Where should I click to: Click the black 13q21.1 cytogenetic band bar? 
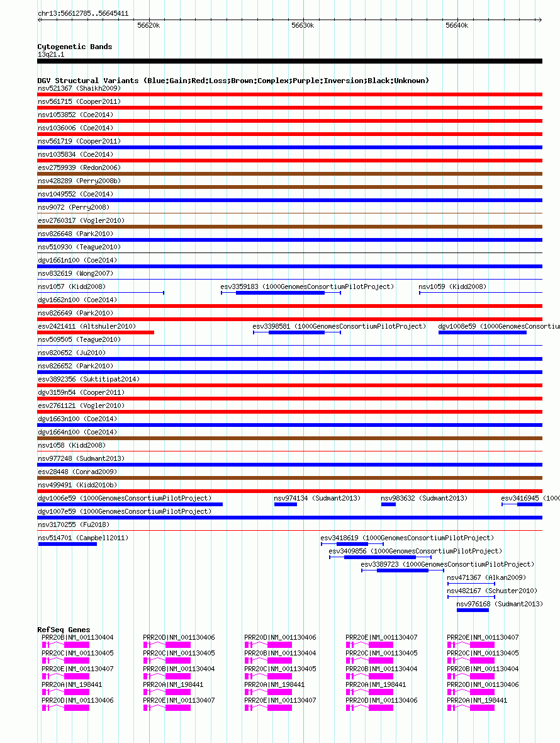[289, 61]
